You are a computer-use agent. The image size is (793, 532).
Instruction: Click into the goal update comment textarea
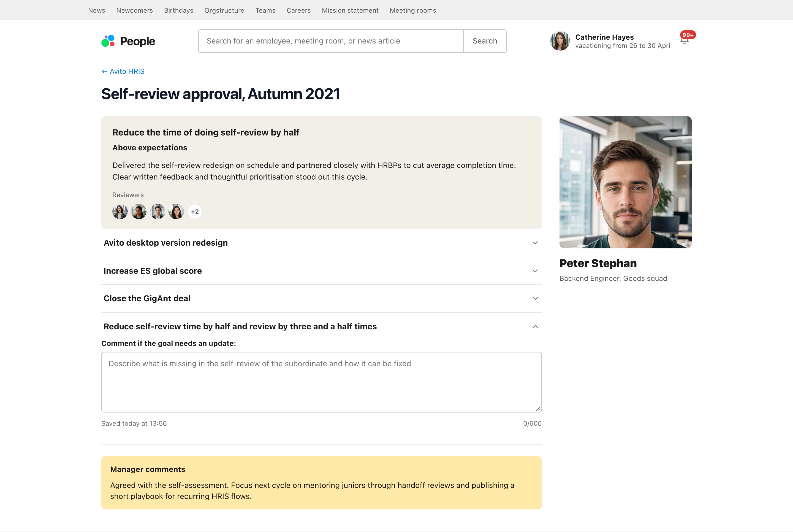click(321, 382)
